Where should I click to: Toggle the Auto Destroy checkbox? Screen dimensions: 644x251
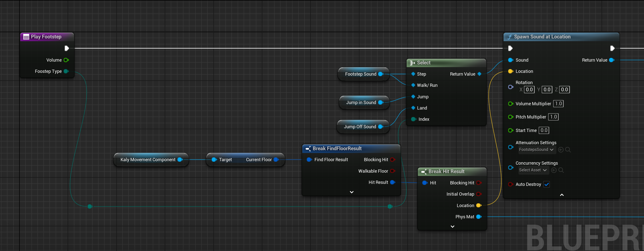pos(546,184)
